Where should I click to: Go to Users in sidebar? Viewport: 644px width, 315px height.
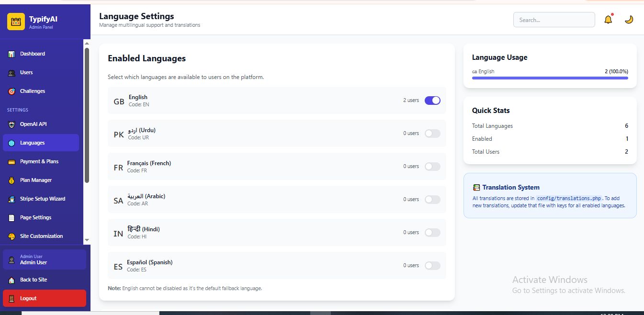pos(41,73)
